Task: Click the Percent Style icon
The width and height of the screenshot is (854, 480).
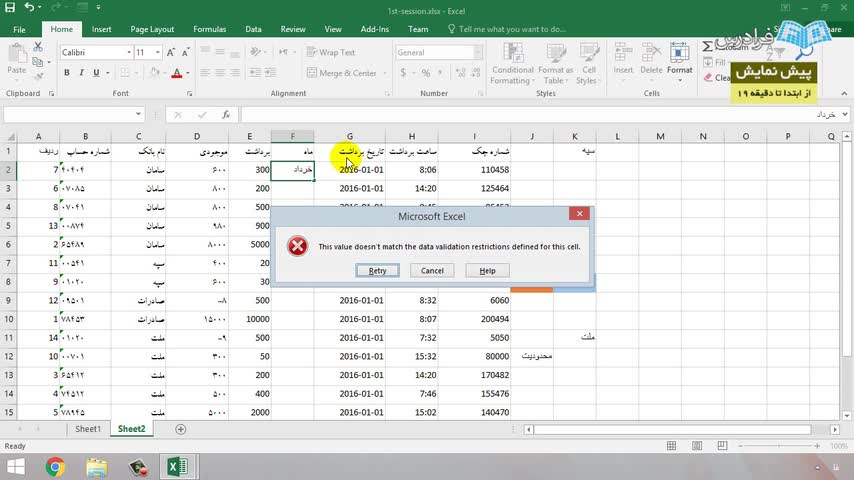Action: 426,72
